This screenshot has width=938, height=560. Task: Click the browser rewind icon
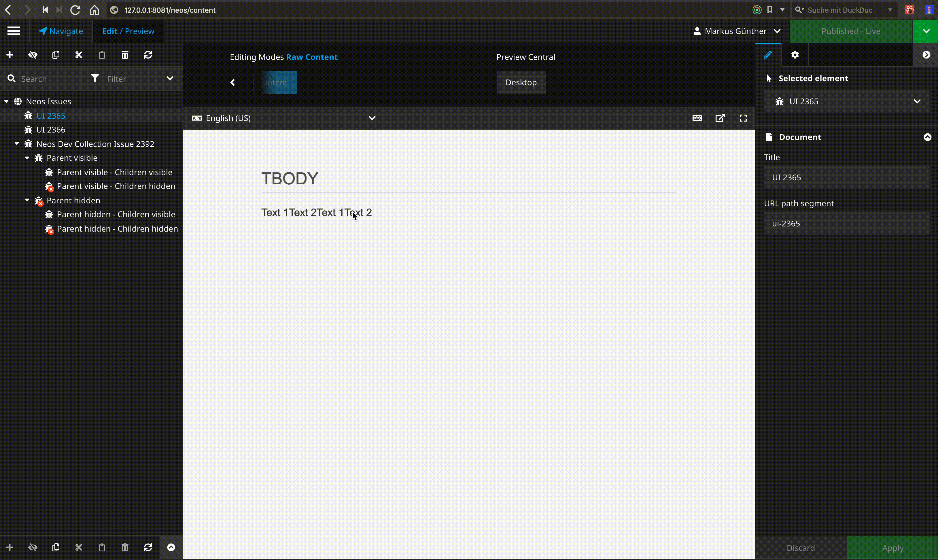[45, 10]
